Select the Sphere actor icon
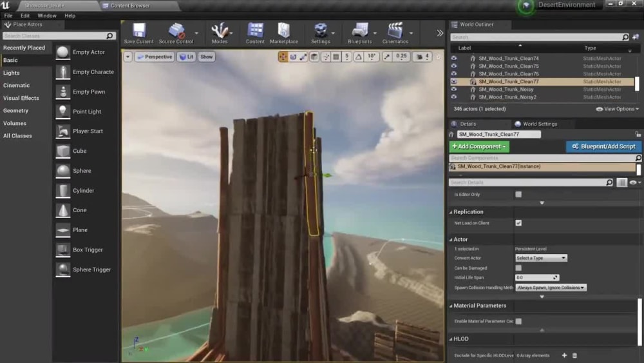This screenshot has width=644, height=363. click(x=63, y=171)
